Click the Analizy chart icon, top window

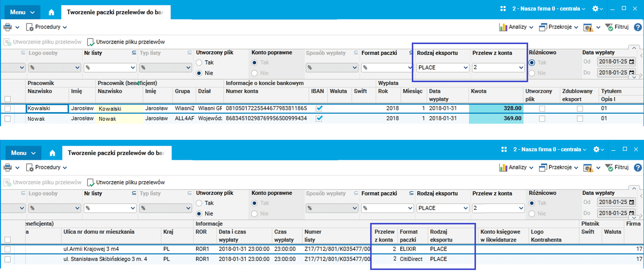click(503, 27)
